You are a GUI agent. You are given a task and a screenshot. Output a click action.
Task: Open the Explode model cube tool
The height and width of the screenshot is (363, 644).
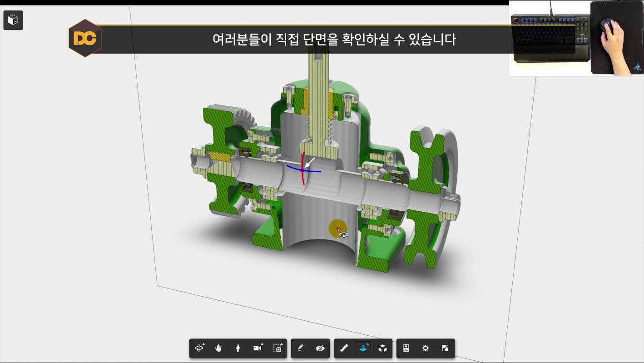point(383,348)
